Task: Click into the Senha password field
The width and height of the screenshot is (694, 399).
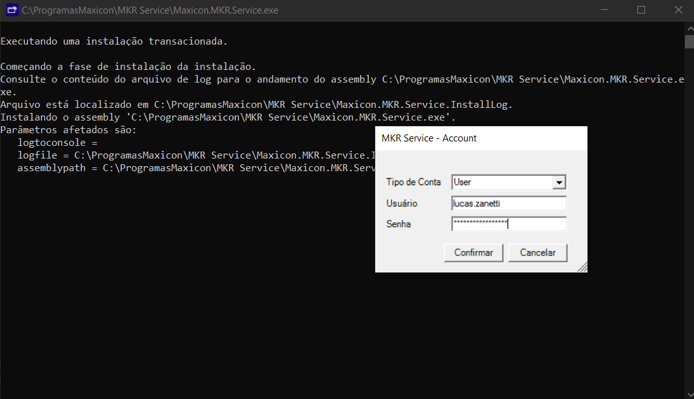Action: 509,224
